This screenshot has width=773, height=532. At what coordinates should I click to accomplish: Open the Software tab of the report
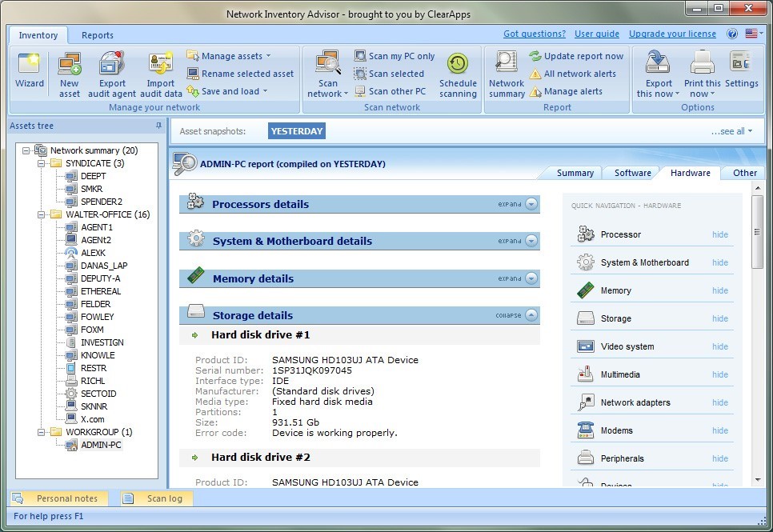631,173
